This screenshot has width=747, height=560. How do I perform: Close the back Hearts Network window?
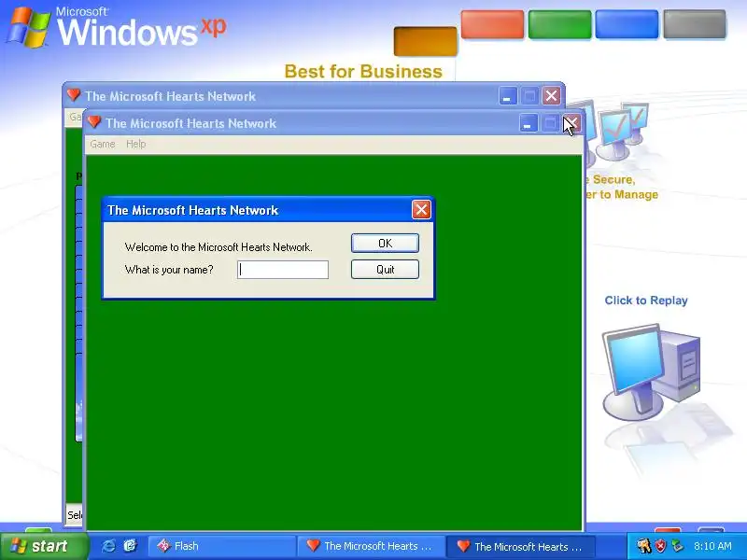(551, 96)
